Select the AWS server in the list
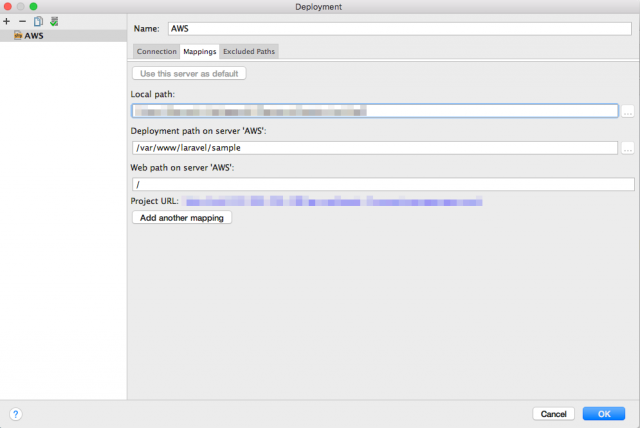Viewport: 640px width, 428px height. (x=63, y=36)
